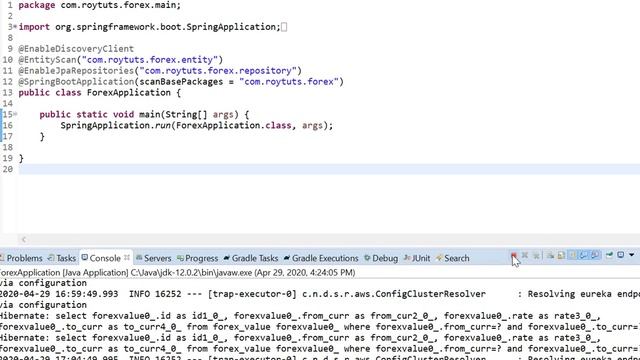Screen dimensions: 640x360
Task: Toggle Word Wrap in the console toolbar
Action: (573, 255)
